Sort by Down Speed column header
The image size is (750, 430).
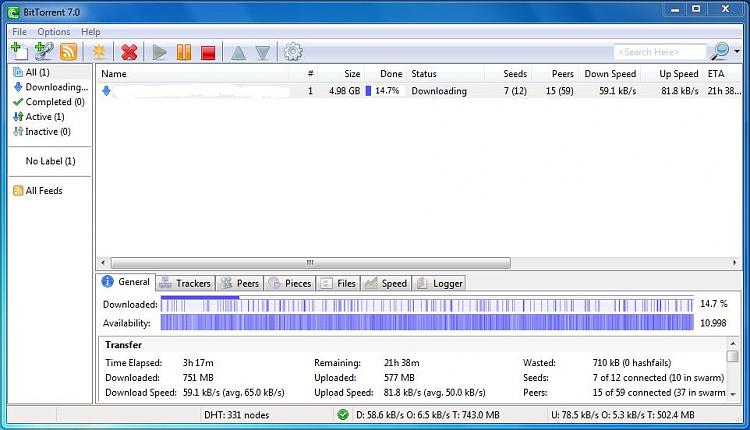610,74
